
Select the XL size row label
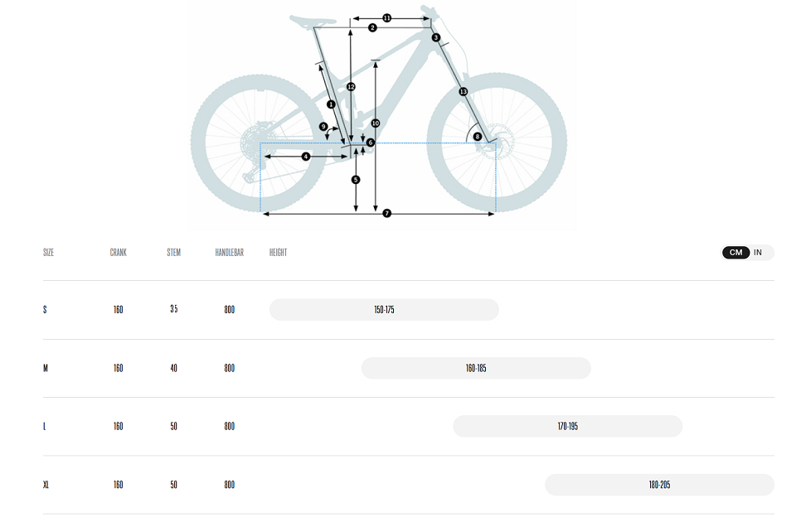[x=46, y=485]
